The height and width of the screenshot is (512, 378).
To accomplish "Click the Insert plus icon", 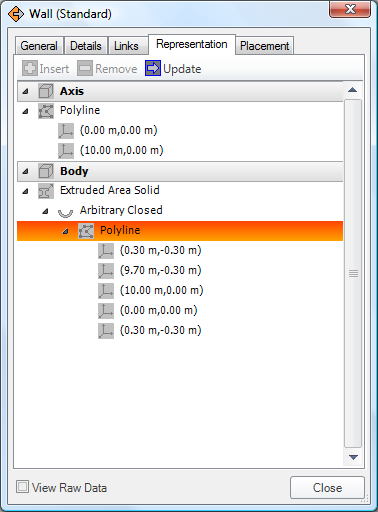I will coord(30,68).
